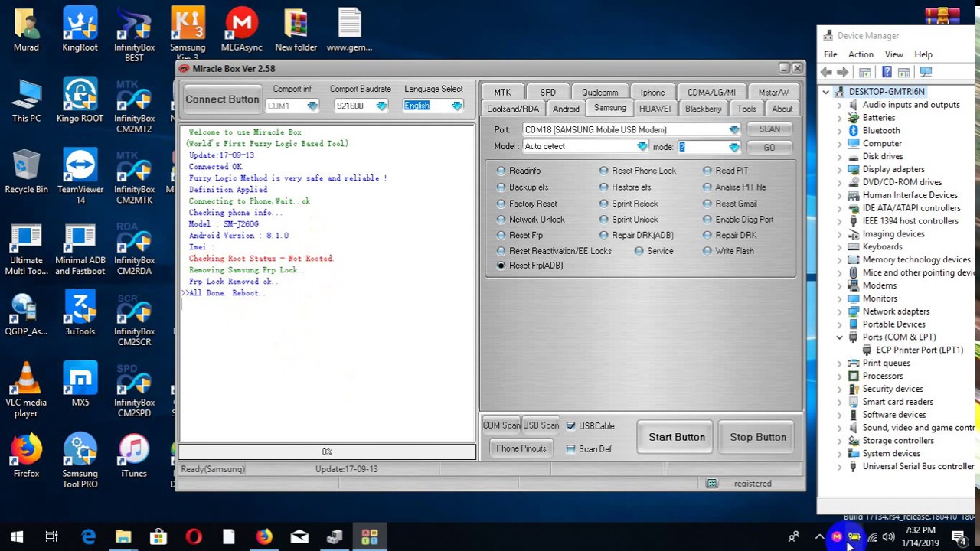The image size is (980, 551).
Task: Select Write Flash radio option
Action: tap(728, 251)
